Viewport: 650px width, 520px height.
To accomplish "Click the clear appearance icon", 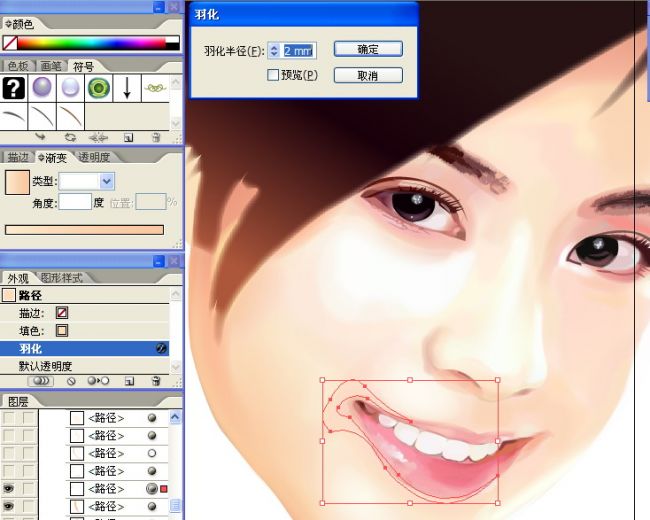I will click(x=71, y=381).
